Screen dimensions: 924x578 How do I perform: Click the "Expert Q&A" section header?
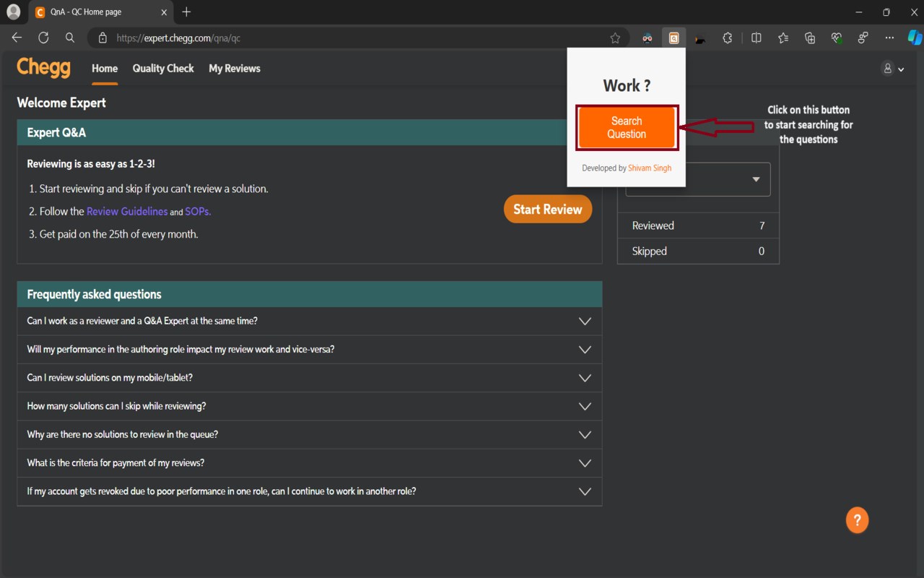pyautogui.click(x=56, y=133)
